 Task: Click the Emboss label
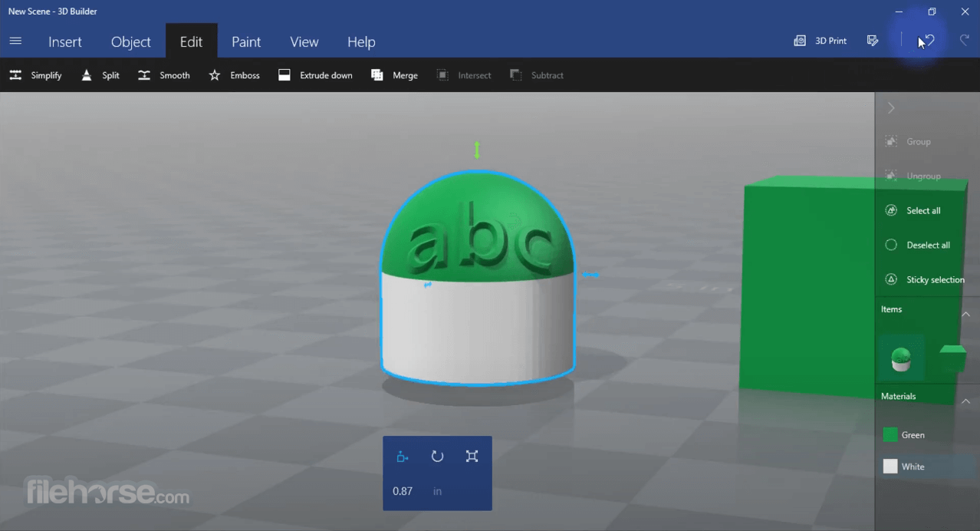pos(245,75)
